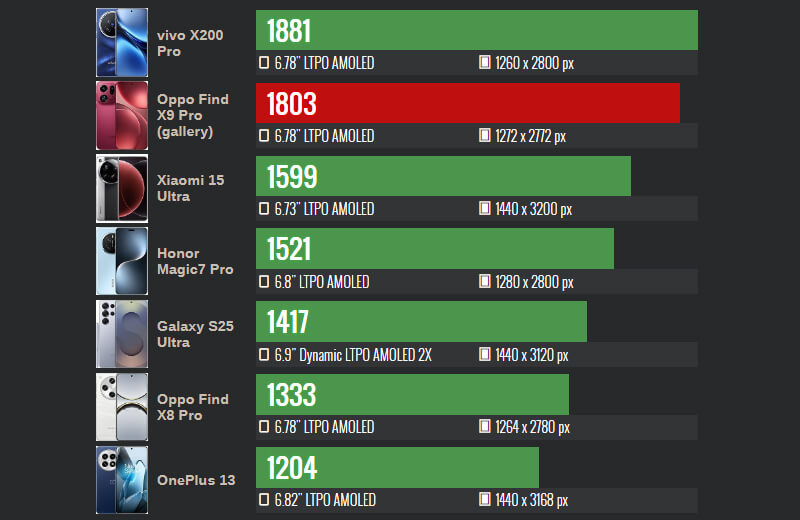Click the OnePlus 13 phone thumbnail
Viewport: 800px width, 520px height.
(x=122, y=480)
